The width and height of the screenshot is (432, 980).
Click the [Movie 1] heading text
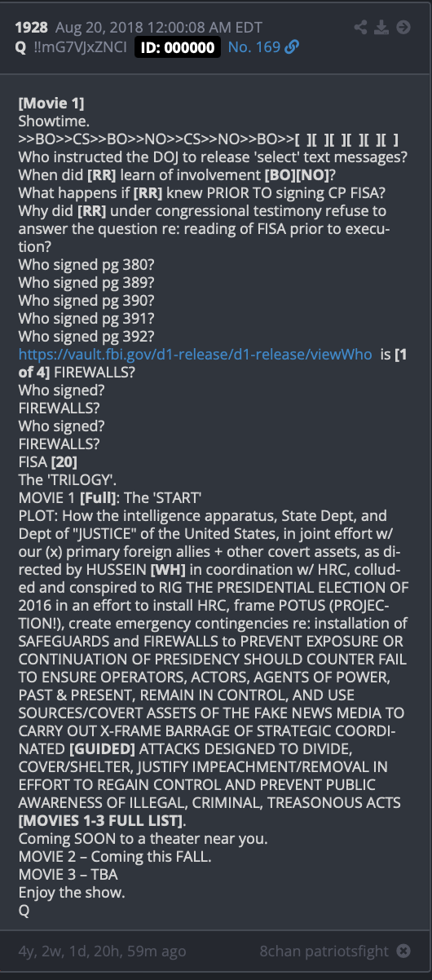click(x=51, y=103)
